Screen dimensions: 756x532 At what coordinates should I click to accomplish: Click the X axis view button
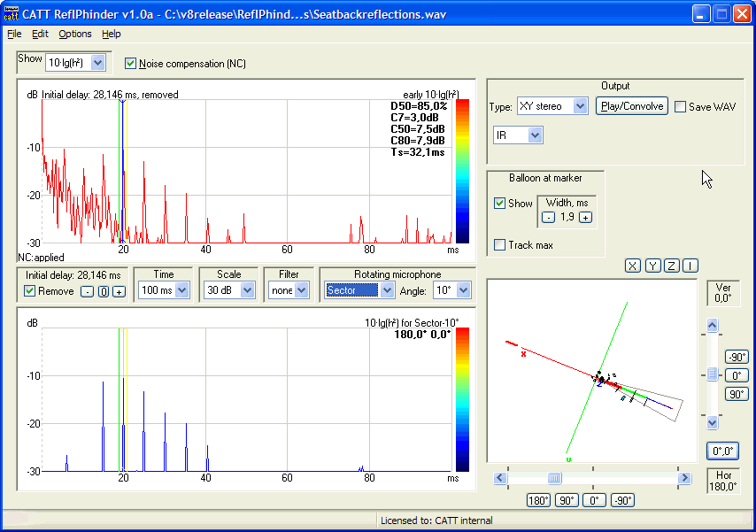coord(633,266)
